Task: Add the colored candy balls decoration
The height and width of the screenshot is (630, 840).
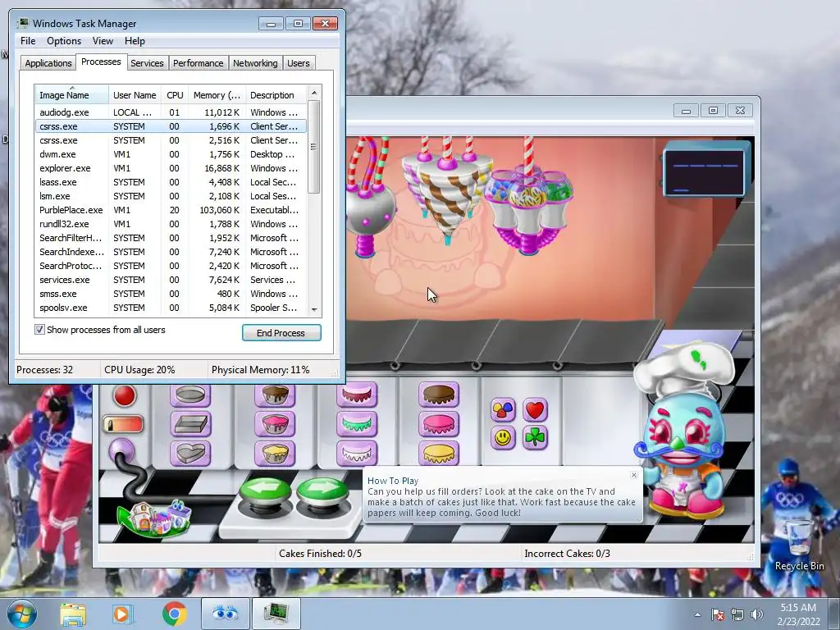Action: pos(503,410)
